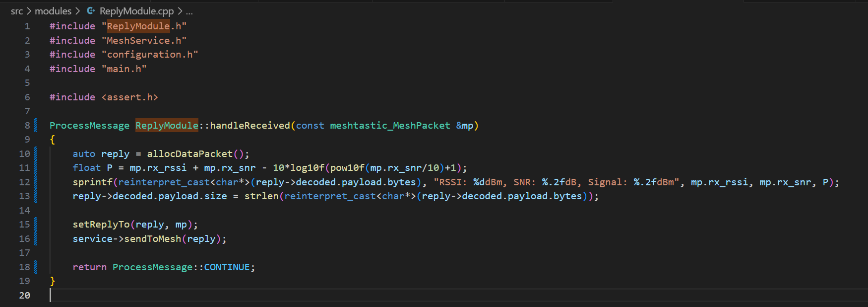Image resolution: width=868 pixels, height=307 pixels.
Task: Click the C++ file icon in breadcrumb
Action: pos(91,11)
